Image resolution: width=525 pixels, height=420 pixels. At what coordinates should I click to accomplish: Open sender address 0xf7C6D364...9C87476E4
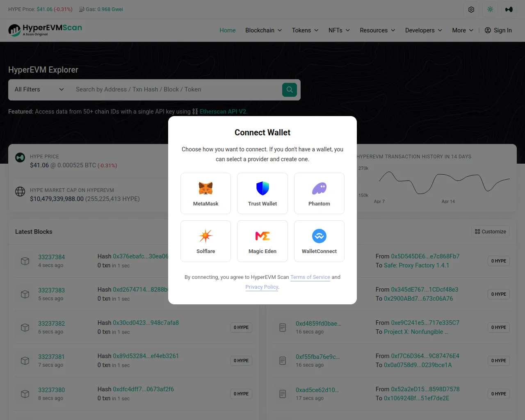click(425, 356)
